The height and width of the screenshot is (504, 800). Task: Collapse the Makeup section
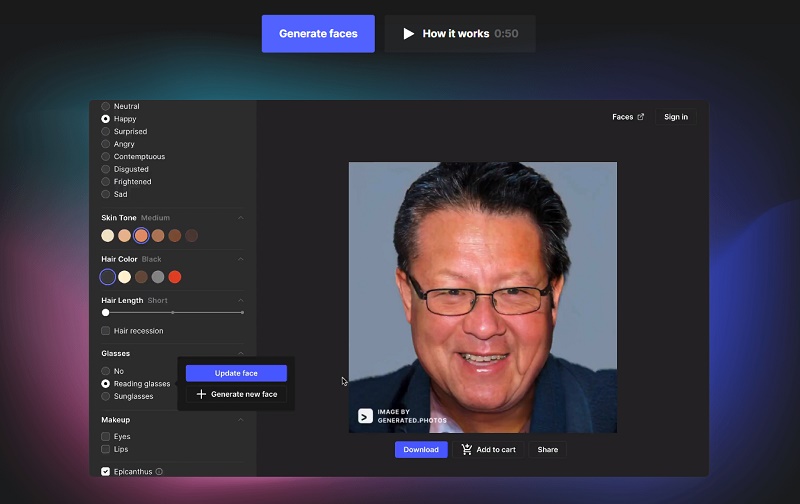(x=240, y=420)
